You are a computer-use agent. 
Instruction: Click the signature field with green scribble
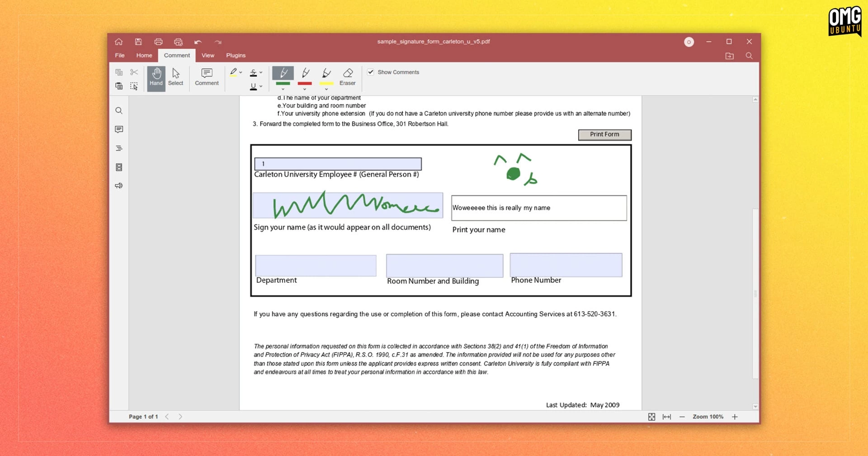[x=348, y=205]
